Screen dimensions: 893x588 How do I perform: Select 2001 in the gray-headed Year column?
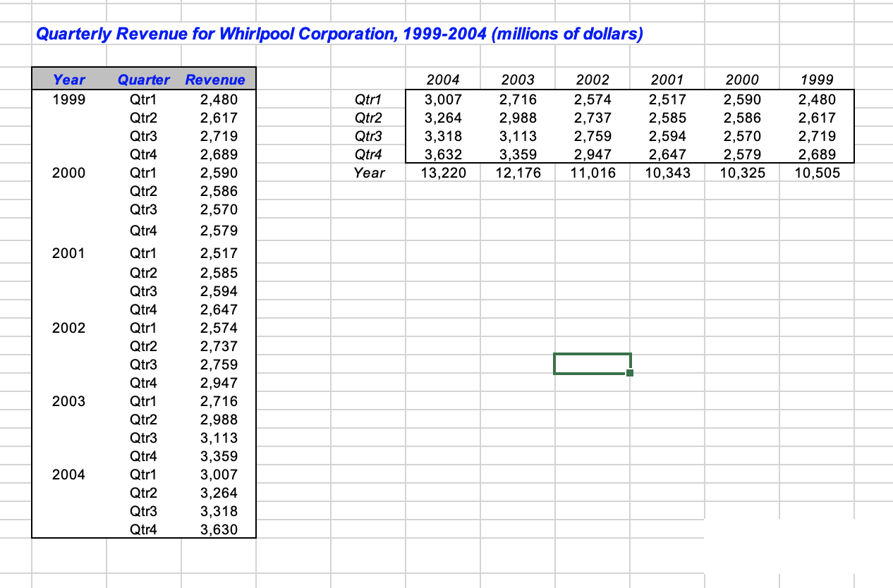pyautogui.click(x=68, y=253)
